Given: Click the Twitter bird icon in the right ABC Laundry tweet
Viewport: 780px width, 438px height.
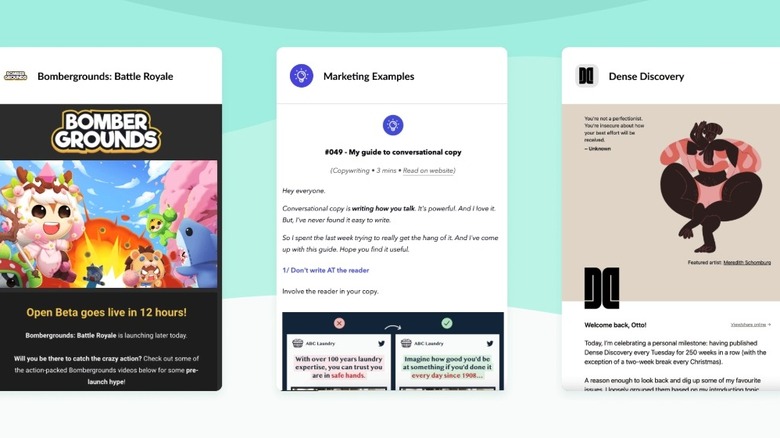Looking at the screenshot, I should click(x=490, y=343).
